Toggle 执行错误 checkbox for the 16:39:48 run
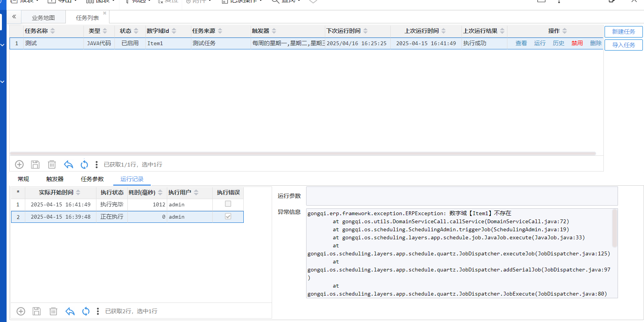This screenshot has width=644, height=322. point(228,216)
